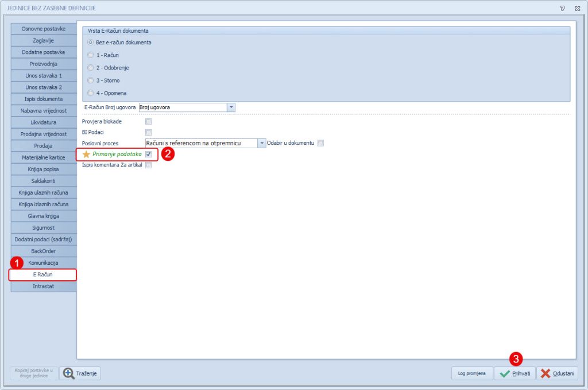Click the Kopiraj postavke u druge jedinice button
This screenshot has width=588, height=390.
(x=33, y=373)
